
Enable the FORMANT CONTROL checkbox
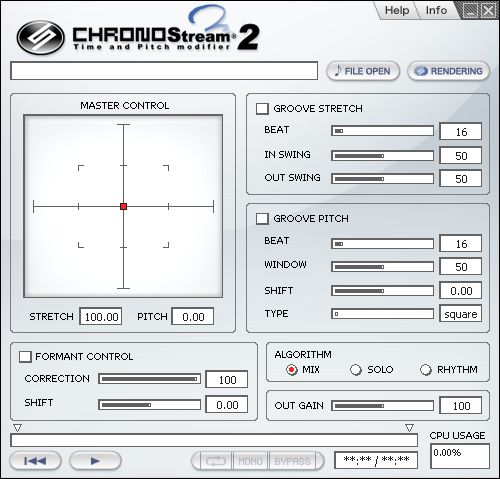coord(25,356)
